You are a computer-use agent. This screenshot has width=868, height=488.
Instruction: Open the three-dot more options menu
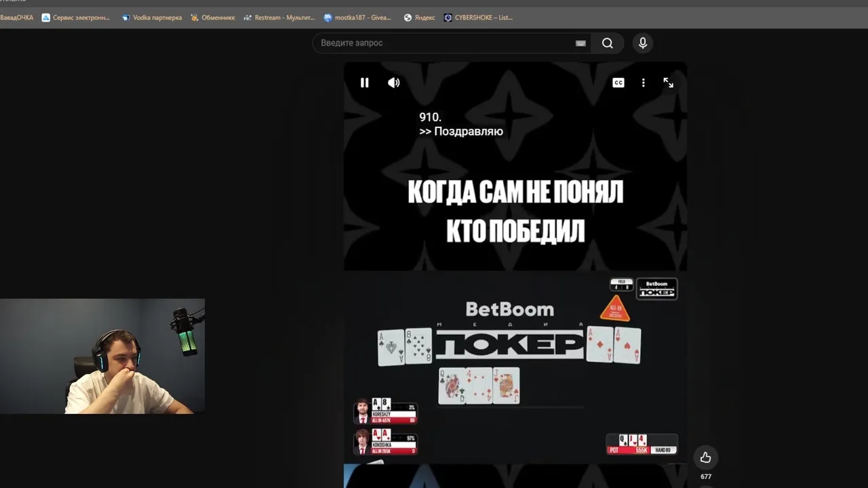point(644,83)
